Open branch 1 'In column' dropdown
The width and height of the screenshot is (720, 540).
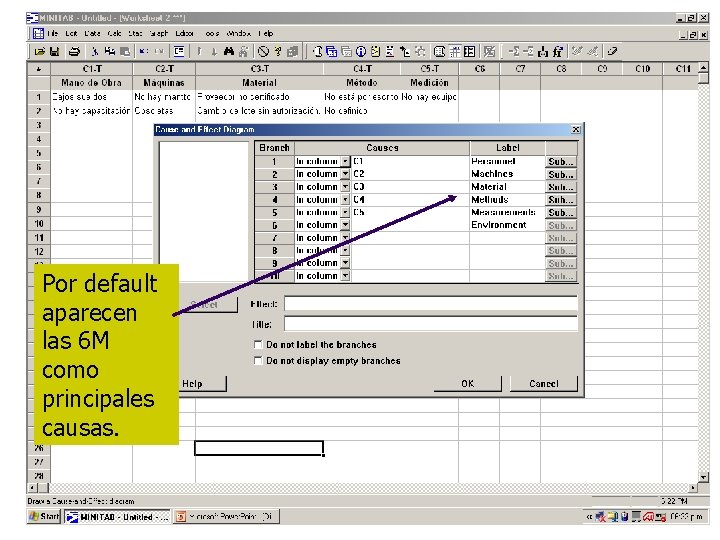[345, 162]
